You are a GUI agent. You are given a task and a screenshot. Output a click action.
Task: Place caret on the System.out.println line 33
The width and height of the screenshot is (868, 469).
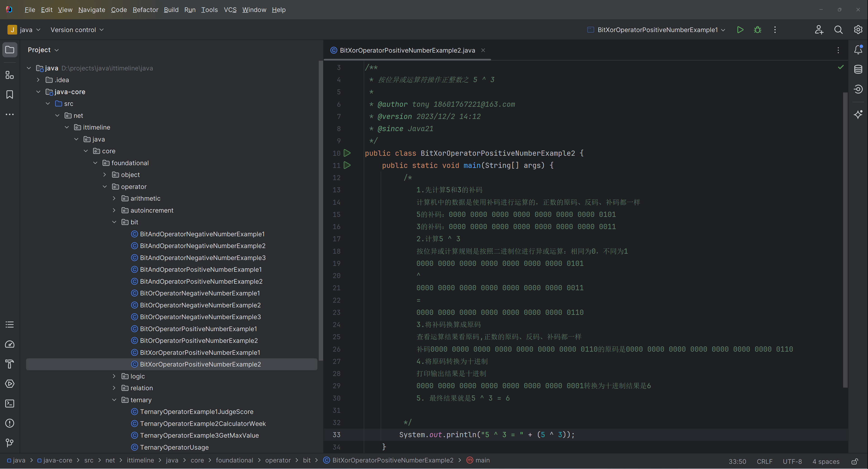click(487, 435)
